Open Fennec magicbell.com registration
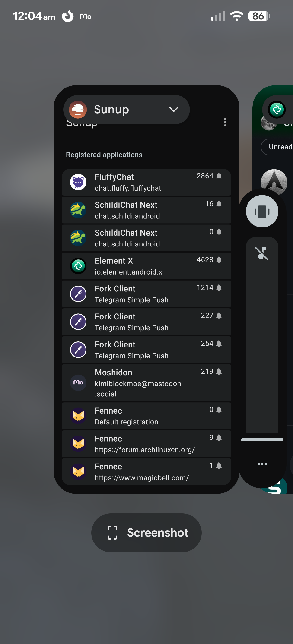 point(146,472)
